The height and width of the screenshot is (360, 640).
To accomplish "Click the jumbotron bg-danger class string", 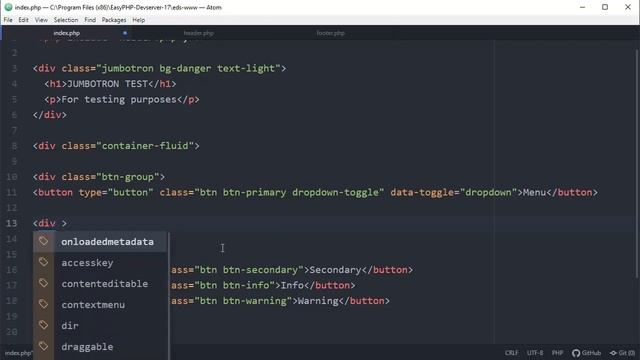I will point(188,68).
